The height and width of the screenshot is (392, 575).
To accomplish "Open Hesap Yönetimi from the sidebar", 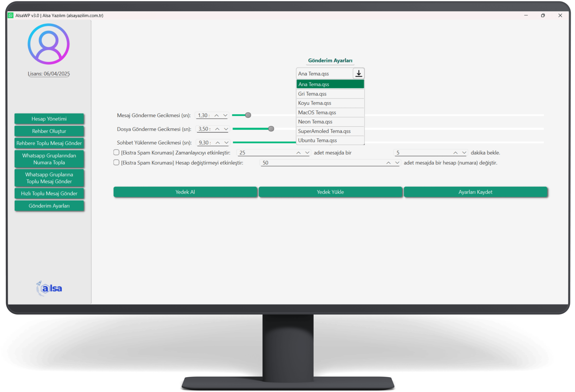I will point(49,119).
